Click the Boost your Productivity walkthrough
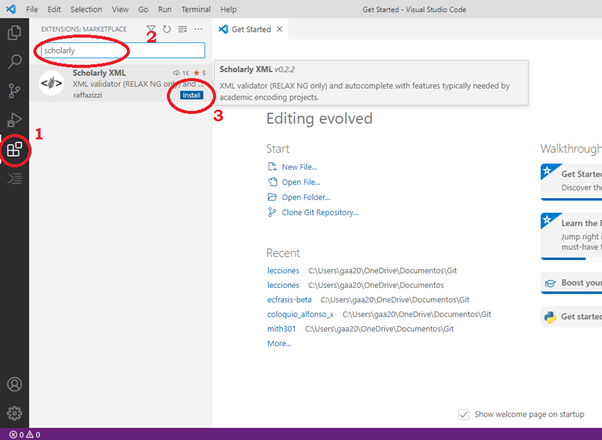602x440 pixels. [x=571, y=283]
